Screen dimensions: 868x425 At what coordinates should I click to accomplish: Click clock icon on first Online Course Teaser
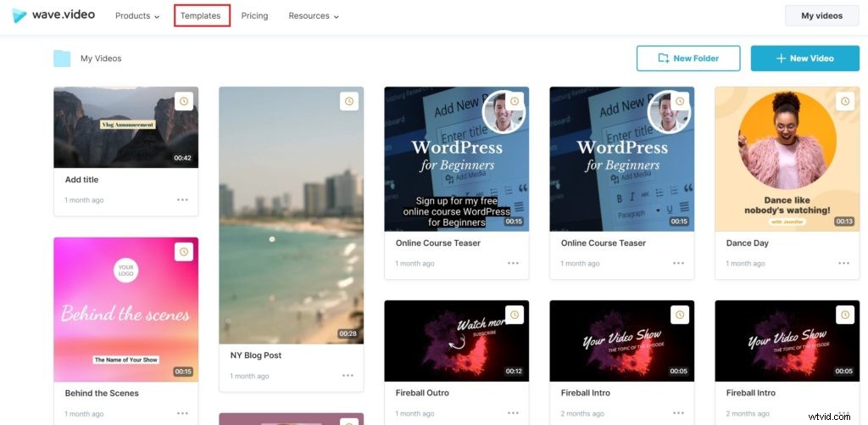[x=515, y=102]
